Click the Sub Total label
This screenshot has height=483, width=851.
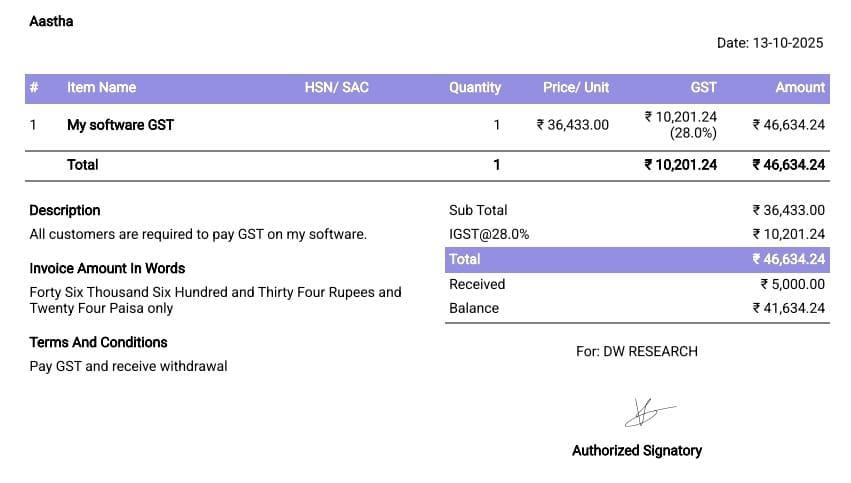click(x=478, y=210)
